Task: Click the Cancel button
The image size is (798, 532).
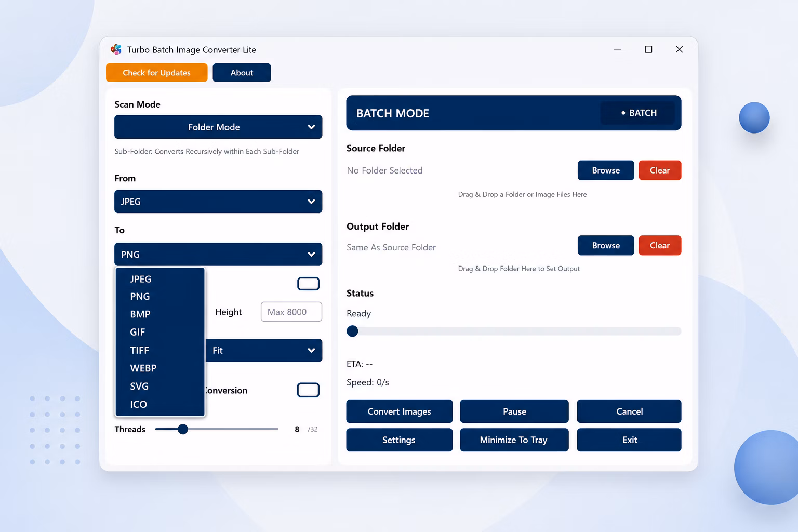Action: (629, 411)
